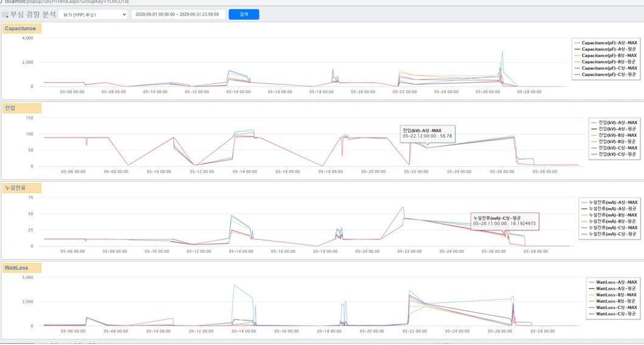Click the blue 검색 search button

[244, 15]
